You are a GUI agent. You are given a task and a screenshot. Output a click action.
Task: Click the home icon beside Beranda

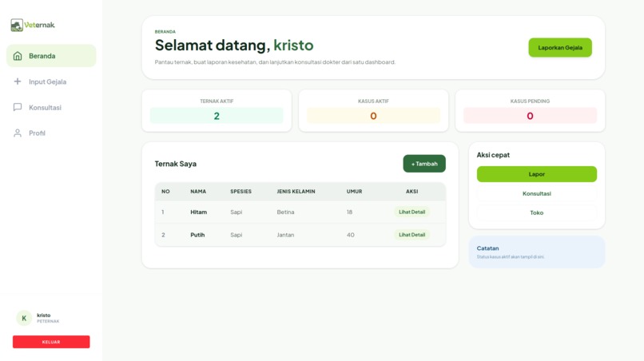(x=18, y=56)
